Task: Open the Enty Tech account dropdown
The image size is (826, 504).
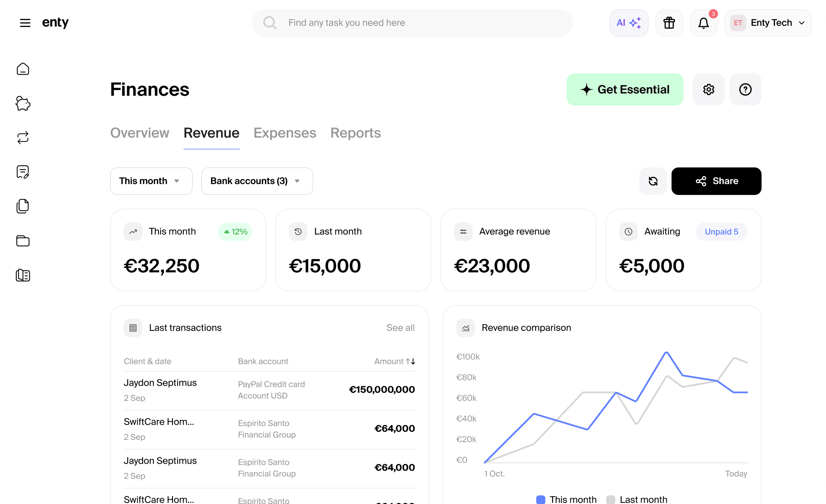Action: (768, 23)
